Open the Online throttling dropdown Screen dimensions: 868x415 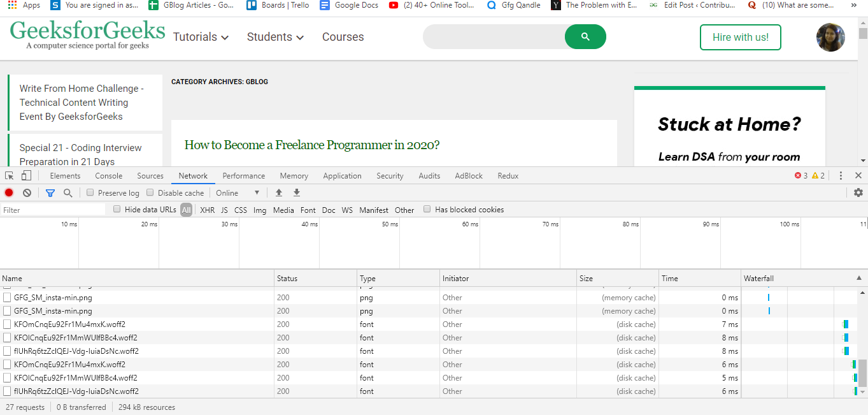[238, 193]
